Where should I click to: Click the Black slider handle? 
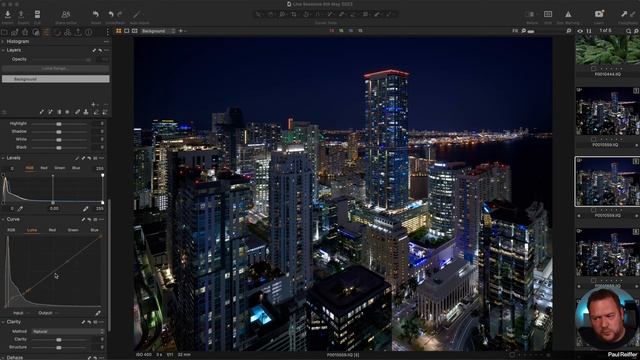pos(59,148)
